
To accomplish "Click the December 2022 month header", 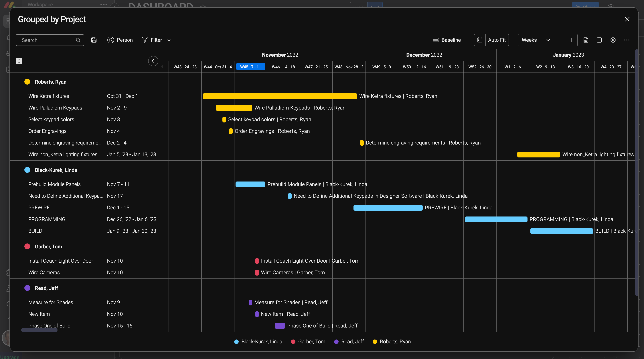I will point(424,55).
